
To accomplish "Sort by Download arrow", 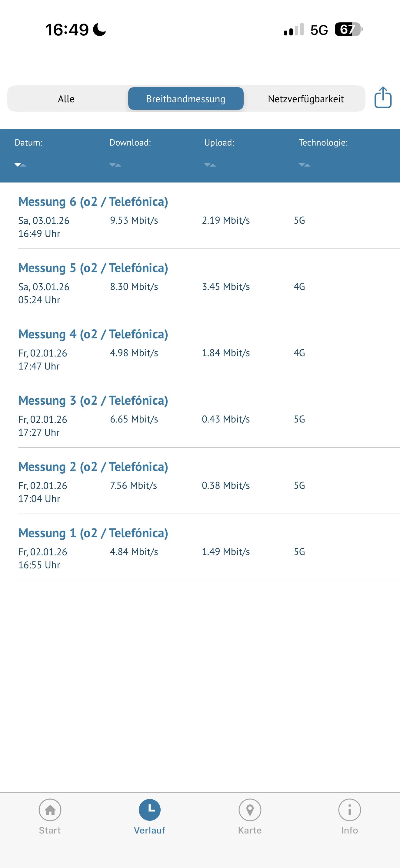I will tap(115, 165).
